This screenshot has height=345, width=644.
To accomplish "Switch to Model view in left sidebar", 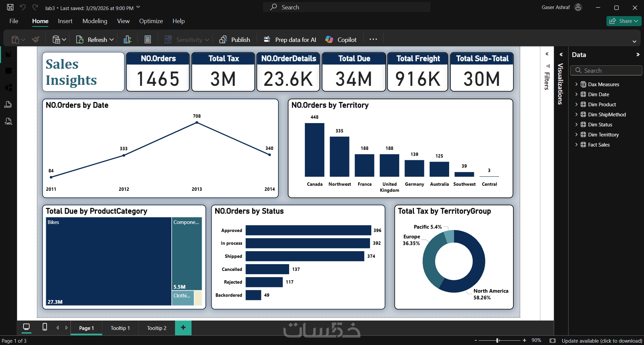I will pyautogui.click(x=8, y=88).
